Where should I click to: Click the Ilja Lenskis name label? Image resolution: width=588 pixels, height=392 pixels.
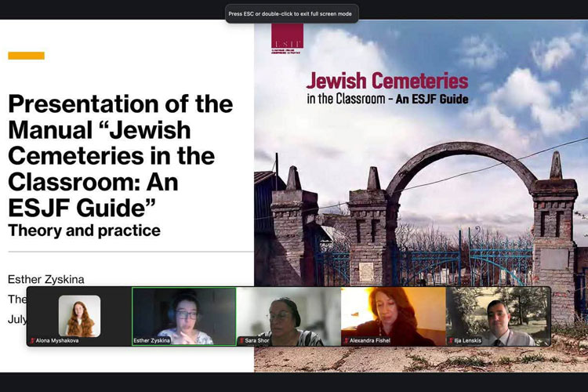click(x=467, y=340)
